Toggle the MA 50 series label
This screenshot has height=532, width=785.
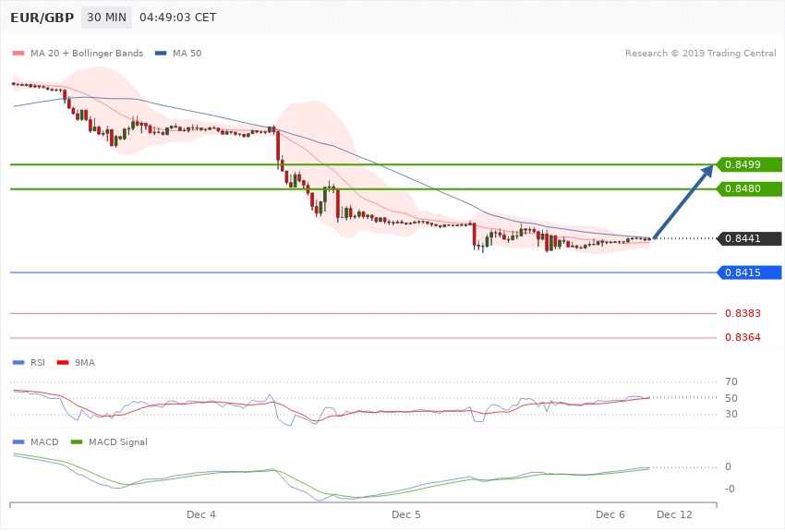click(186, 54)
